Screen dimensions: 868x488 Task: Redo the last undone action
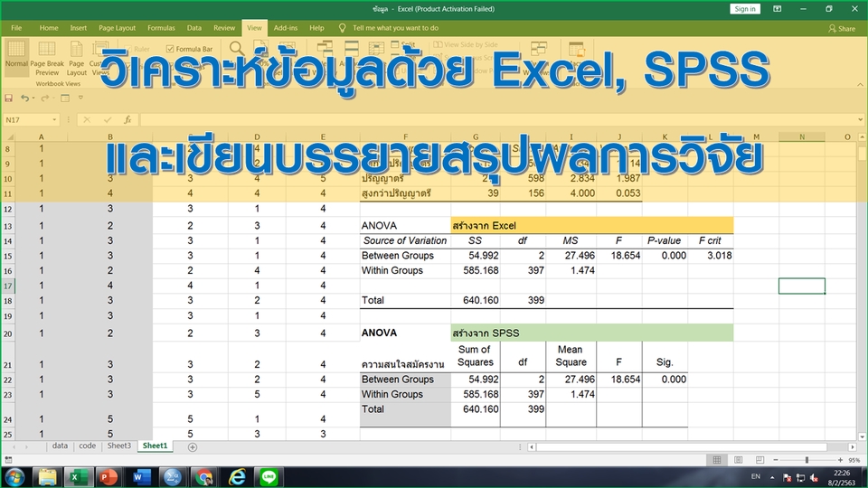click(x=45, y=98)
